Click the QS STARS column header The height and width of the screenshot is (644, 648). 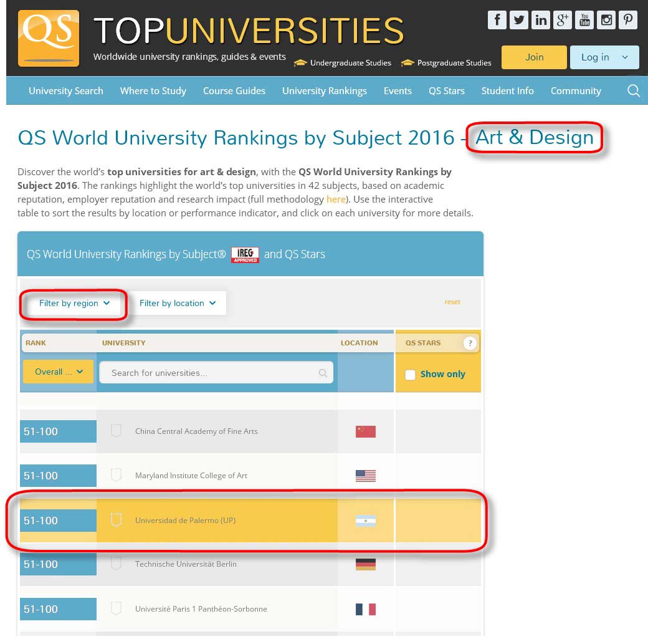click(423, 343)
